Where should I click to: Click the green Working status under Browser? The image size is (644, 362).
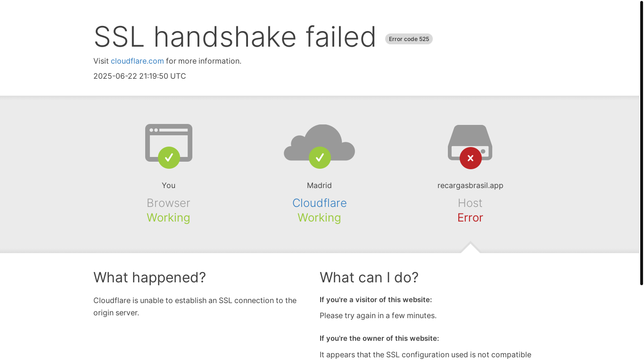click(168, 218)
